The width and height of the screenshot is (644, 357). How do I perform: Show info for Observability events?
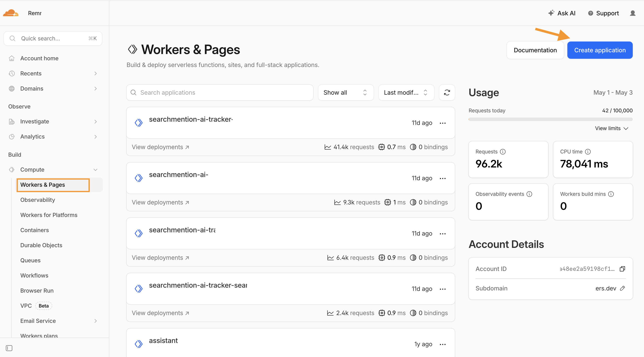tap(529, 194)
